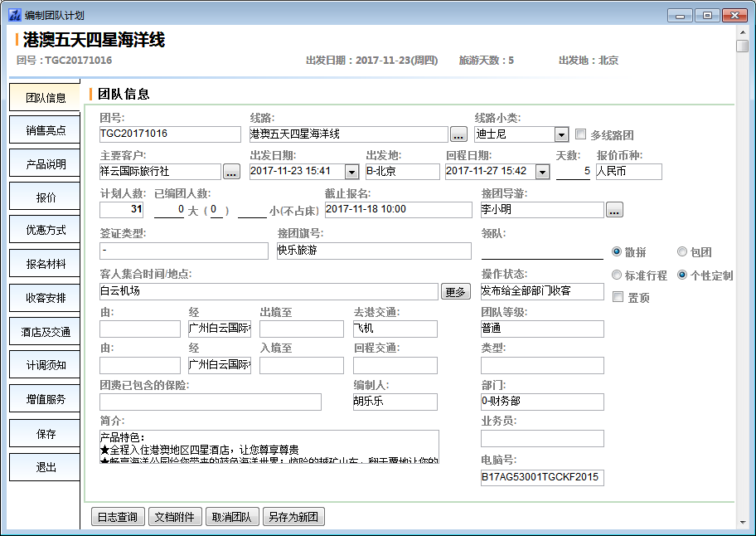Toggle the 置顶 checkbox
This screenshot has height=536, width=756.
pyautogui.click(x=618, y=297)
